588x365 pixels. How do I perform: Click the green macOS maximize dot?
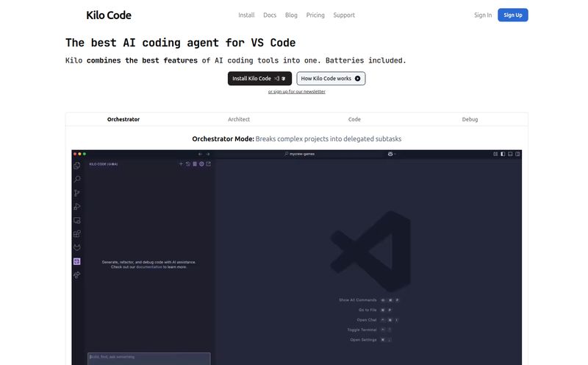tap(85, 154)
